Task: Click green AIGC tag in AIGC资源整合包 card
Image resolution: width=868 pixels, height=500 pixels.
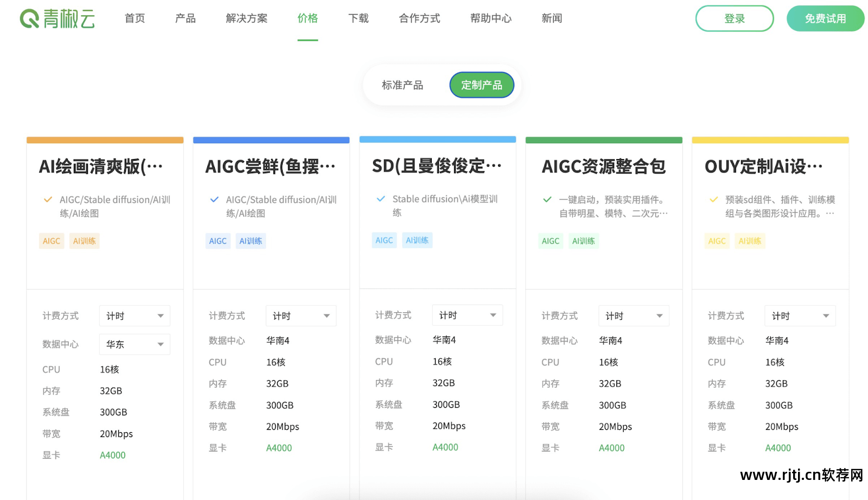Action: point(551,241)
